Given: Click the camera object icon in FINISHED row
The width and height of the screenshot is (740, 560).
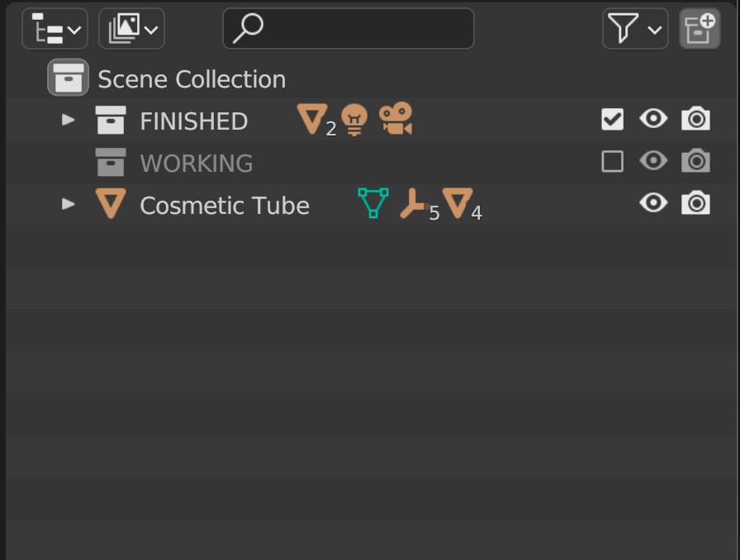Looking at the screenshot, I should [396, 118].
